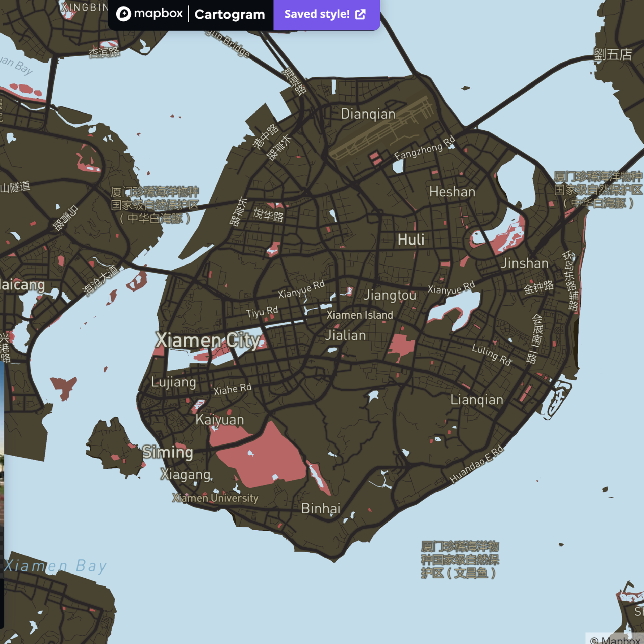The height and width of the screenshot is (644, 644).
Task: Select the Kaiyuan place label
Action: coord(220,420)
